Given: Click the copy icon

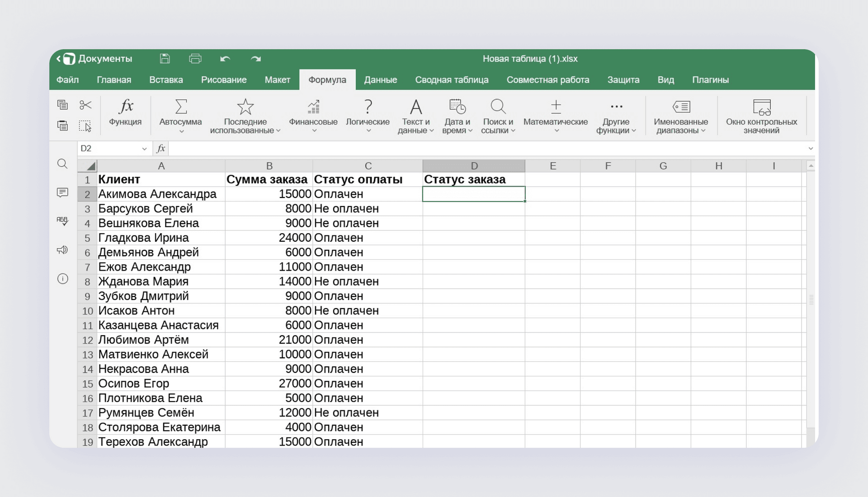Looking at the screenshot, I should click(x=62, y=105).
